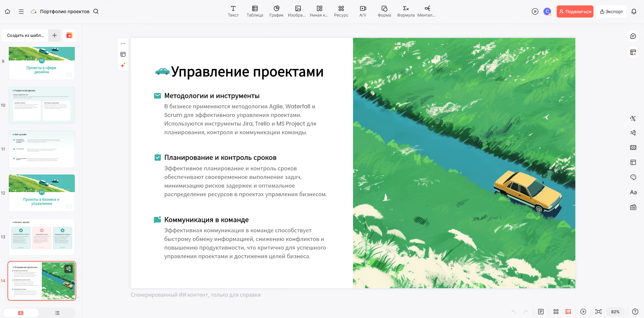
Task: Switch to outline list view at bottom left
Action: [57, 313]
